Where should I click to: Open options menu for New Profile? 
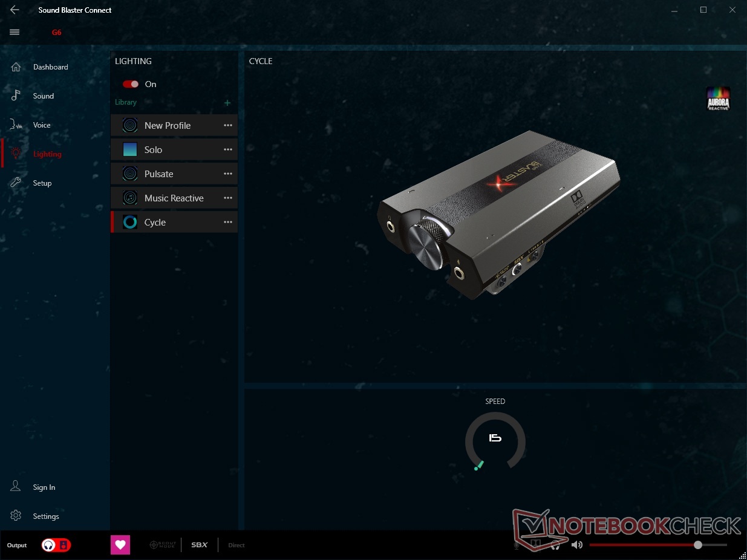(x=228, y=125)
